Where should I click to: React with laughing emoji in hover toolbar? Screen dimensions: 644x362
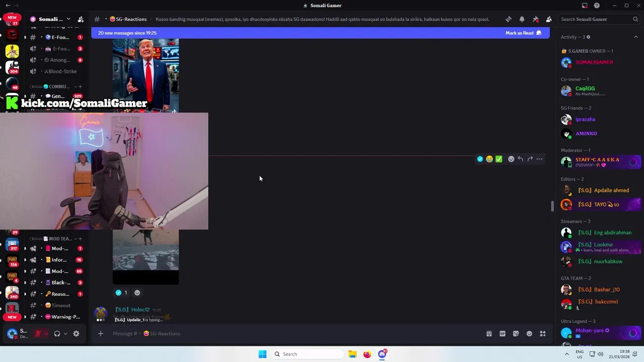tap(490, 159)
